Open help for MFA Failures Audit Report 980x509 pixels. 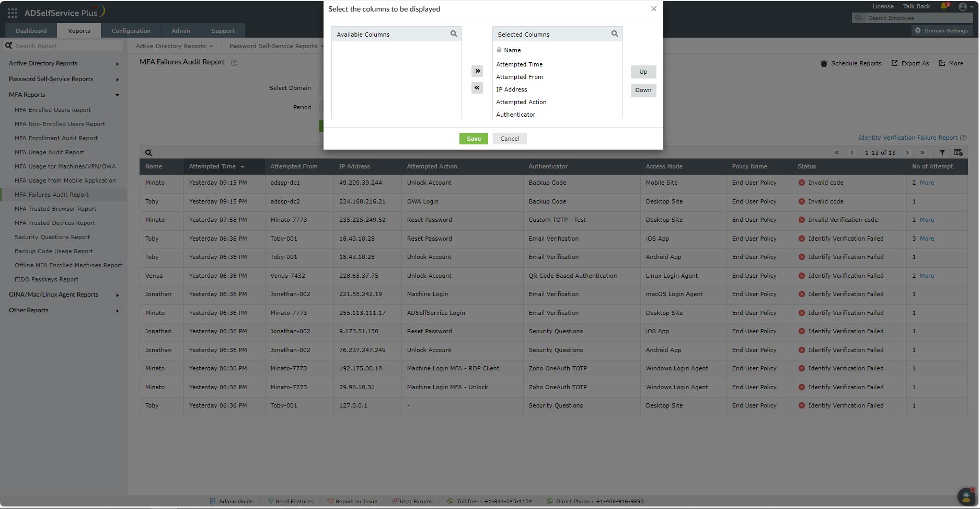tap(234, 63)
